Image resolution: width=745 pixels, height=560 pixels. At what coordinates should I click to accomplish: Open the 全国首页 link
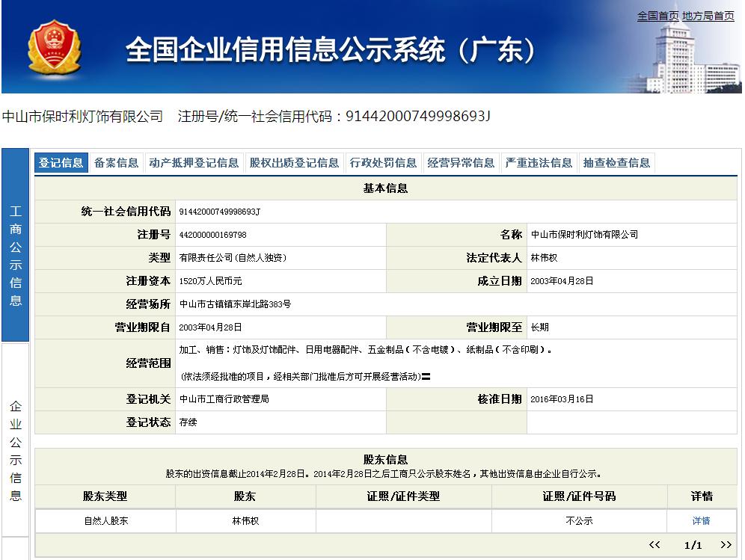tap(657, 16)
